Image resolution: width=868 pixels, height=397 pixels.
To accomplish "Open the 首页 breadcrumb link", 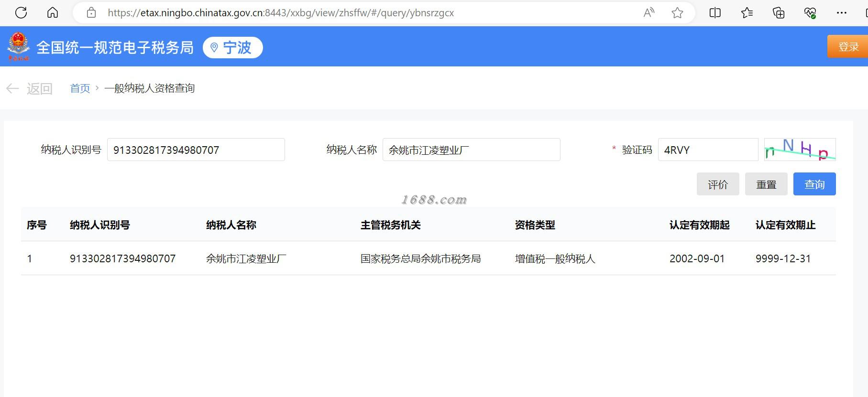I will tap(80, 88).
